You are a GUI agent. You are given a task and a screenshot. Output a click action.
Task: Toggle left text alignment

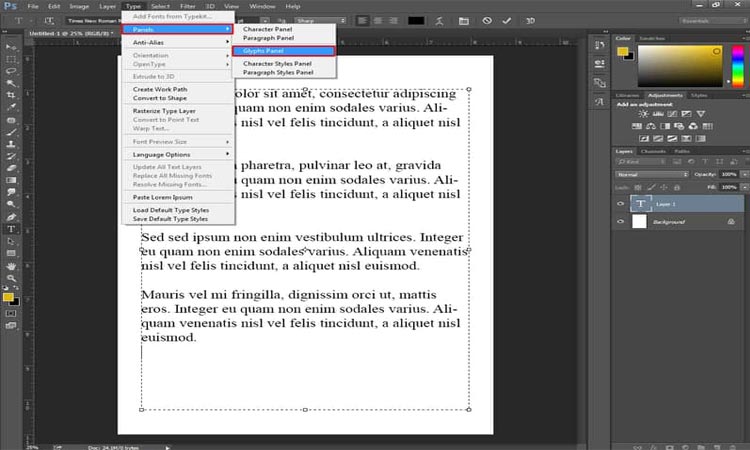tap(363, 21)
